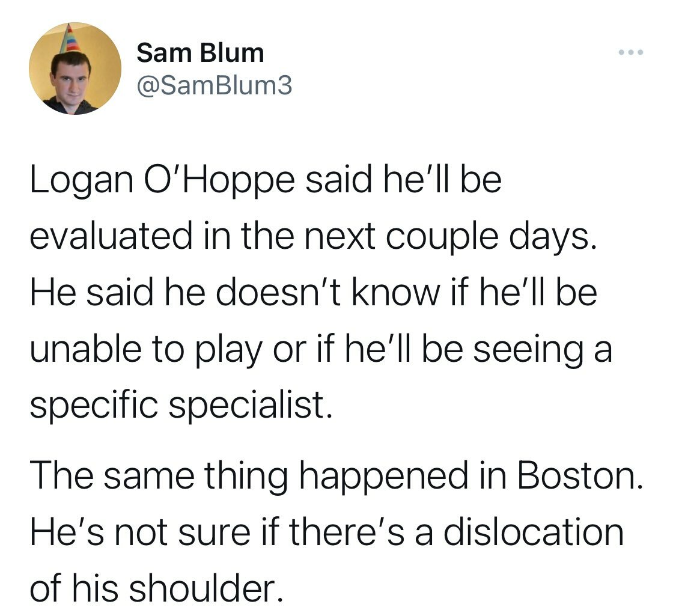The height and width of the screenshot is (616, 676).
Task: Click the word "Boston" in the tweet
Action: click(x=574, y=476)
